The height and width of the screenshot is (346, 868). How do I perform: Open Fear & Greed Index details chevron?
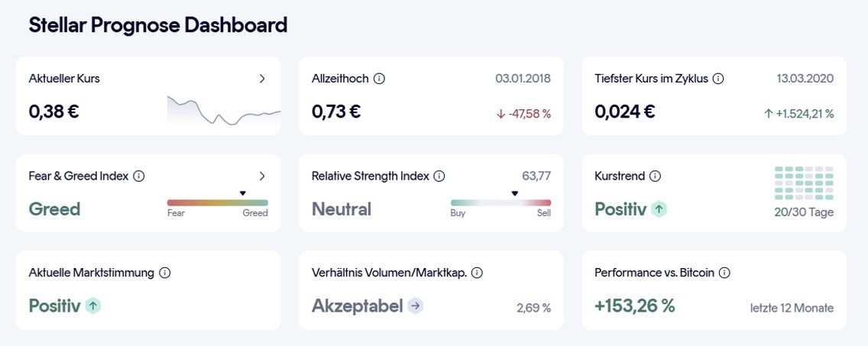(x=262, y=176)
